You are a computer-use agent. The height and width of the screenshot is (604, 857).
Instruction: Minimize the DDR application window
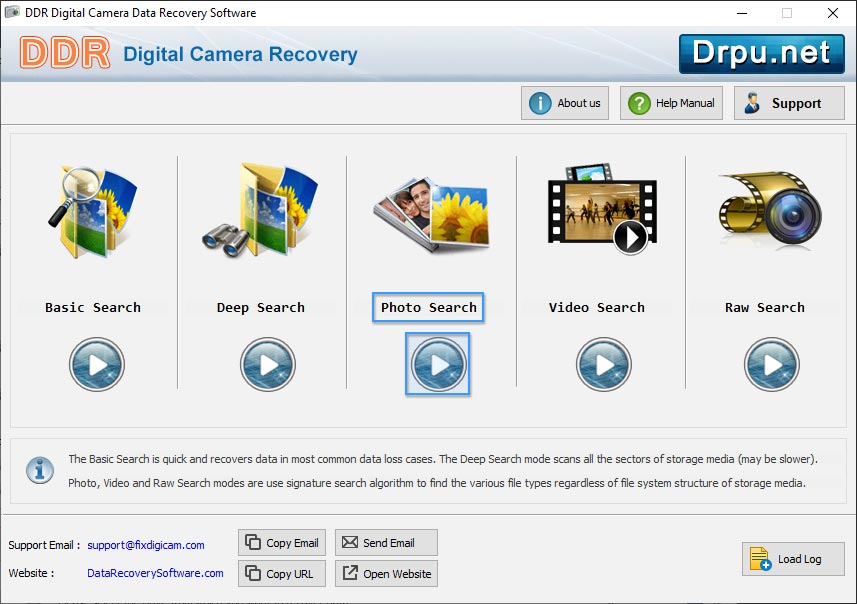(x=742, y=13)
